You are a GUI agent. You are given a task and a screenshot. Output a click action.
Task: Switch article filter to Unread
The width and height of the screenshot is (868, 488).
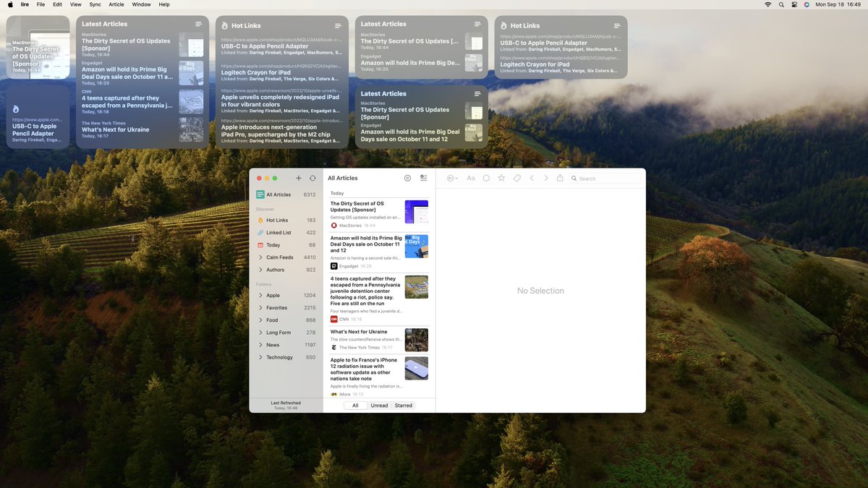pos(379,406)
